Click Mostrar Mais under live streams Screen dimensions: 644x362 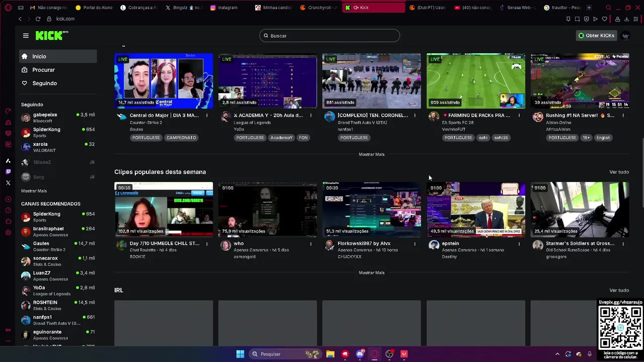coord(371,154)
